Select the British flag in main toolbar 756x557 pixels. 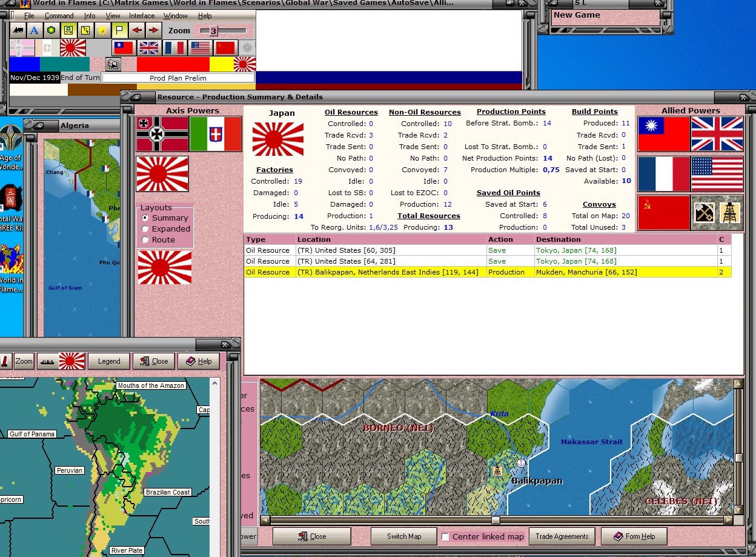[x=148, y=48]
